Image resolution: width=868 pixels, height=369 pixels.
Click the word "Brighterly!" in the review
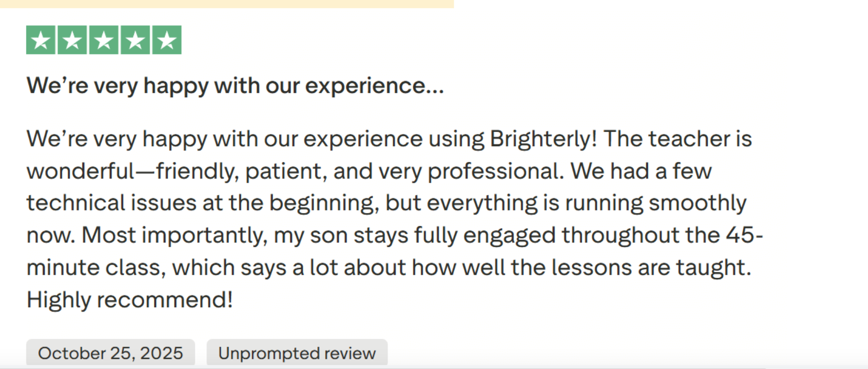543,139
